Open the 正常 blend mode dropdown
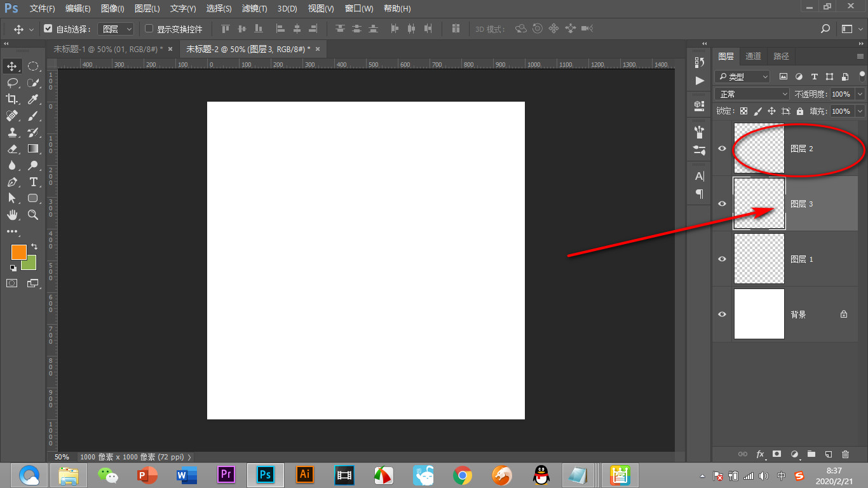The height and width of the screenshot is (488, 868). coord(752,94)
